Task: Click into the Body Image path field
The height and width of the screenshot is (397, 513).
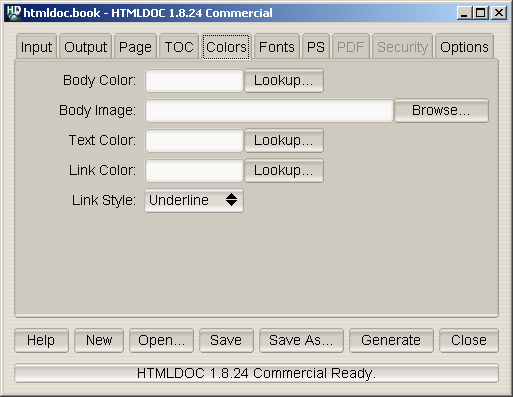Action: click(x=269, y=110)
